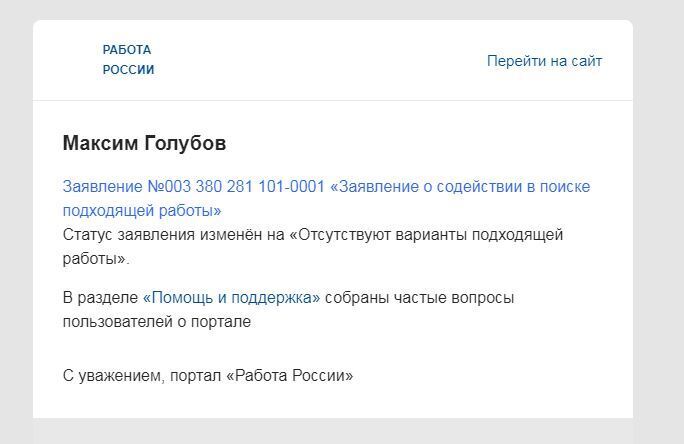Screen dimensions: 684x444
Task: Open the «Перейти на сайт» link
Action: [544, 61]
